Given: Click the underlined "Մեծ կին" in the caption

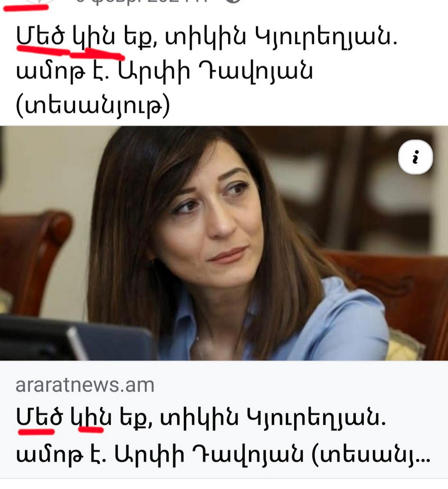Looking at the screenshot, I should (x=66, y=38).
